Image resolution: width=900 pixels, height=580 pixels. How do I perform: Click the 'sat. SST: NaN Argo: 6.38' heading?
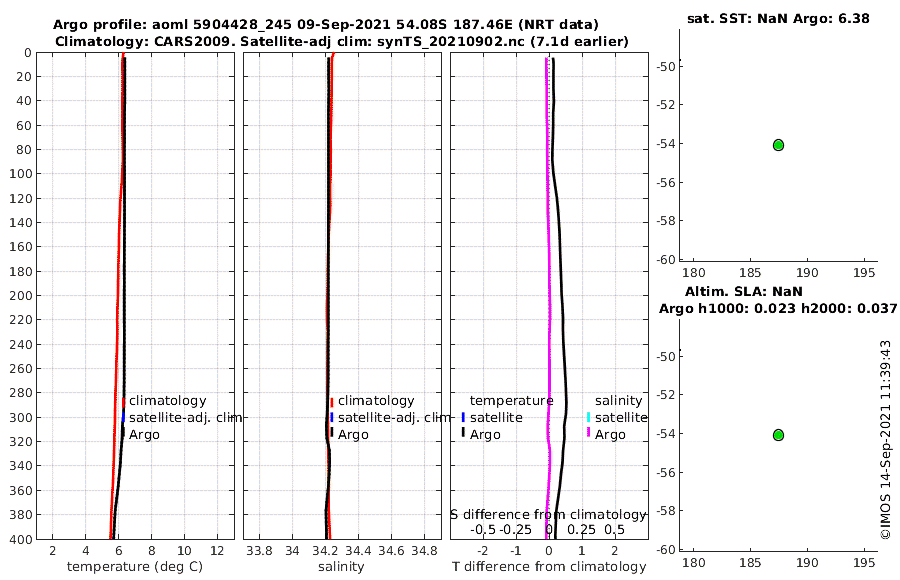[x=778, y=18]
